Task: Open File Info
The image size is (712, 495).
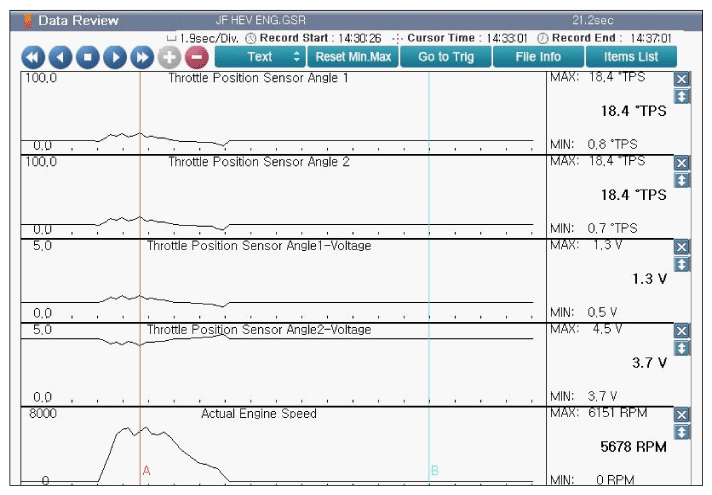Action: pyautogui.click(x=538, y=57)
